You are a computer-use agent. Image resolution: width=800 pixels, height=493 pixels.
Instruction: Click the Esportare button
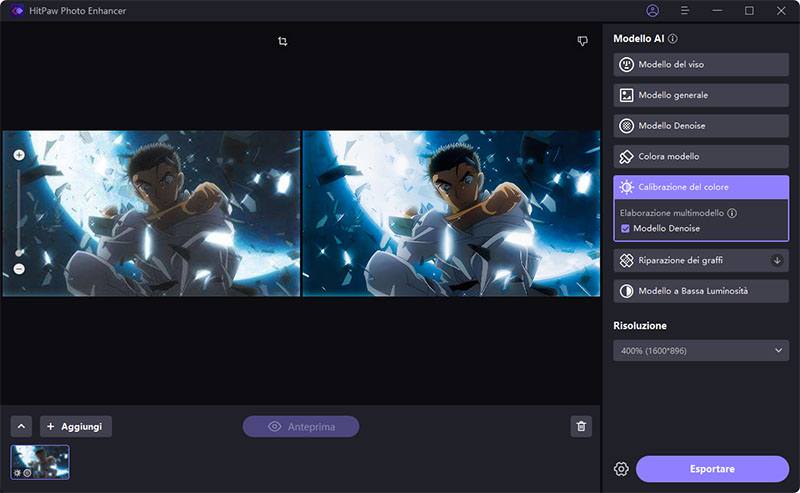(712, 469)
